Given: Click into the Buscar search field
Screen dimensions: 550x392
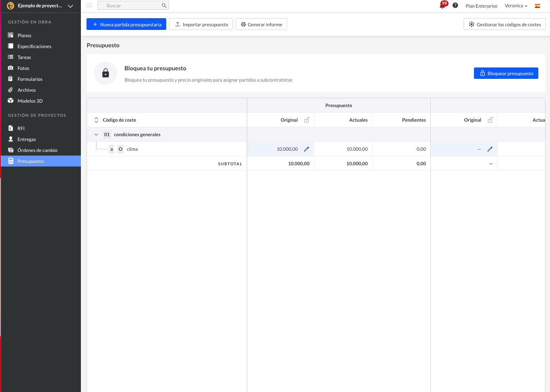Looking at the screenshot, I should tap(133, 5).
